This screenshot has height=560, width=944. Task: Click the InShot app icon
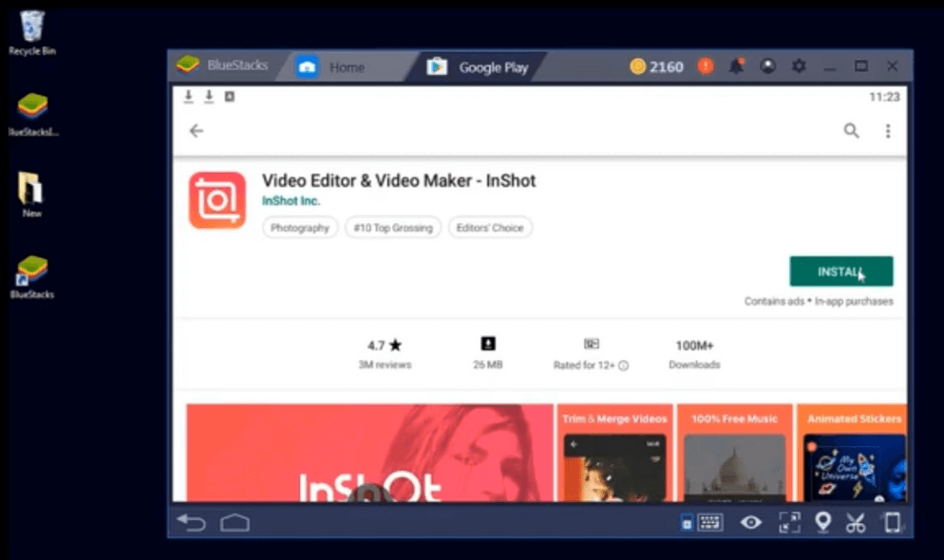tap(217, 200)
